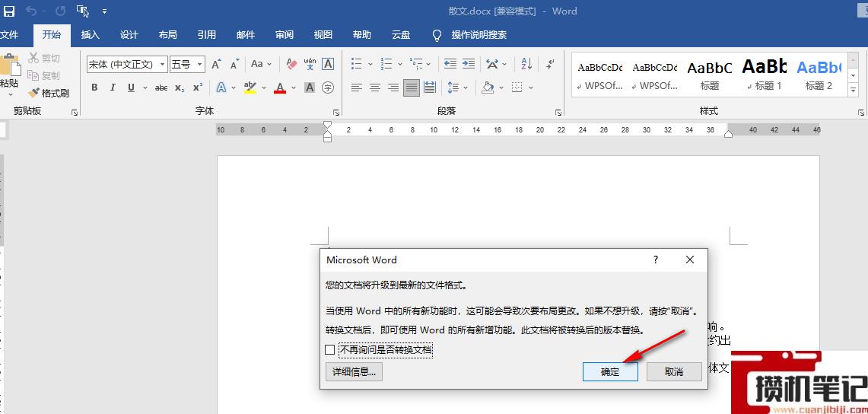Apply character shading icon
The image size is (868, 414).
pyautogui.click(x=310, y=88)
